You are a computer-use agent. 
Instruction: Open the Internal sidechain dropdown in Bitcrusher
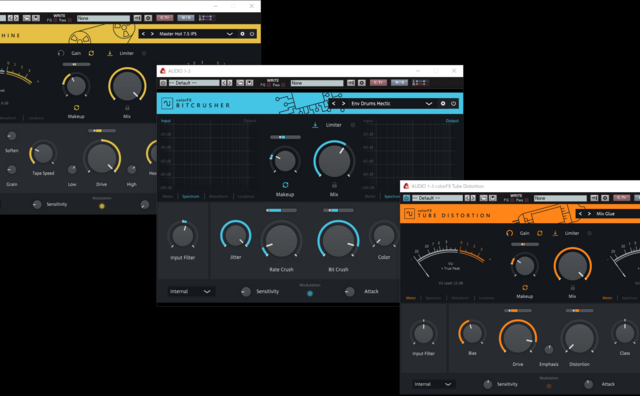pos(190,291)
